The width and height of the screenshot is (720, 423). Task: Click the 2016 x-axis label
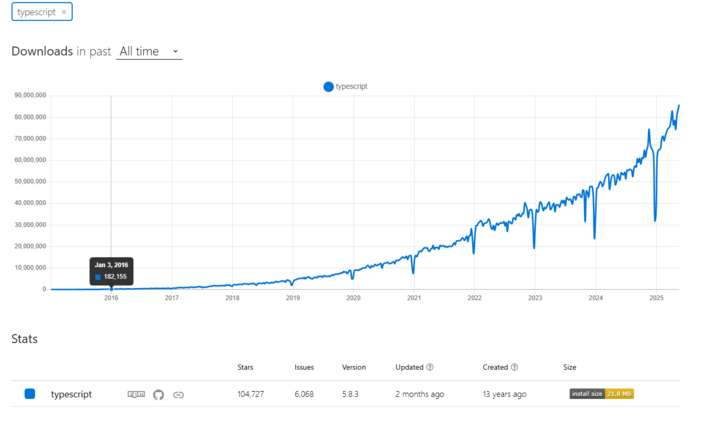point(111,298)
